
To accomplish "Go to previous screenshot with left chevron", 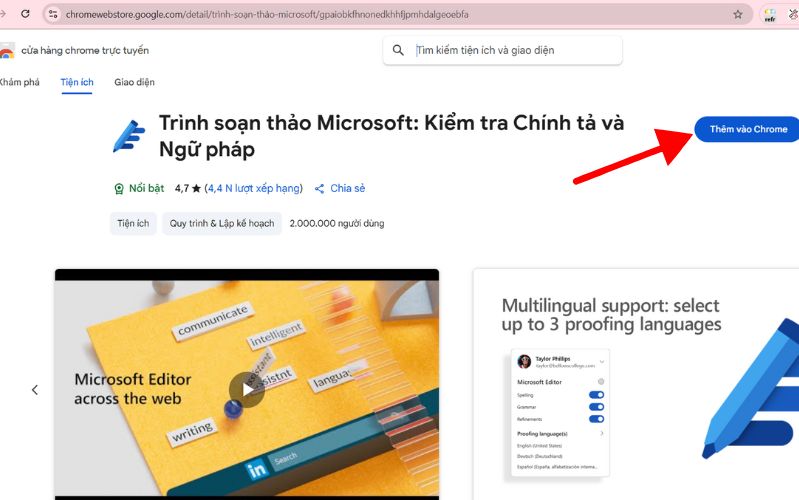I will [35, 390].
